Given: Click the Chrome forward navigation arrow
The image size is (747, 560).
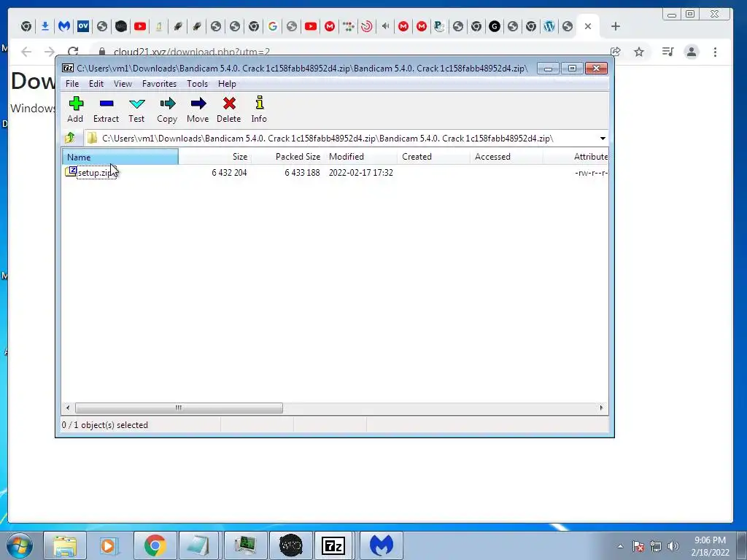Looking at the screenshot, I should click(x=50, y=52).
